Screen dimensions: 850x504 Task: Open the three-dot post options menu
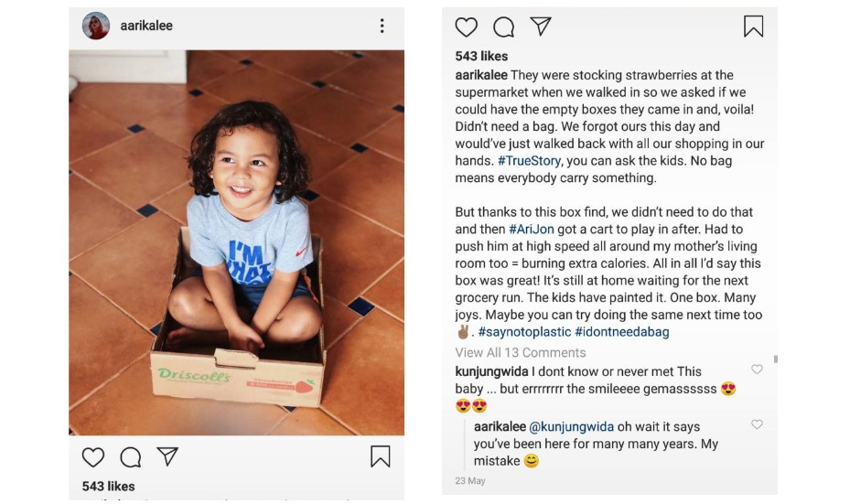[382, 27]
